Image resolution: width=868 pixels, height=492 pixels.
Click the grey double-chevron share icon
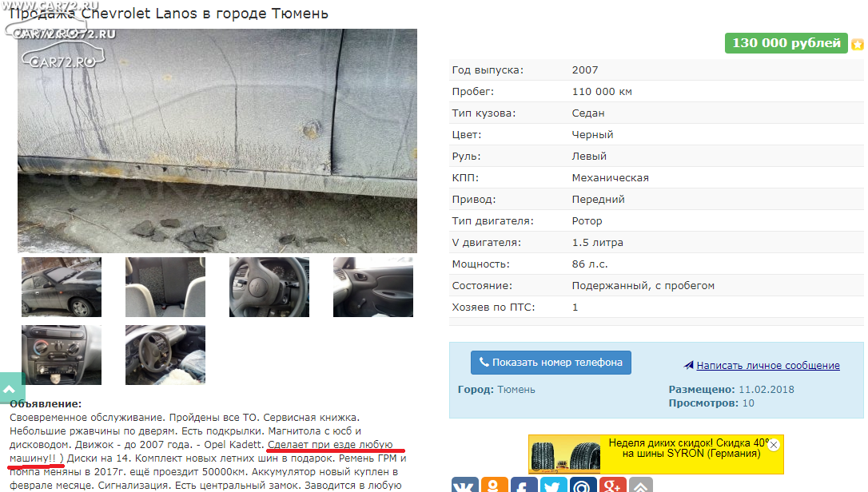pos(641,485)
